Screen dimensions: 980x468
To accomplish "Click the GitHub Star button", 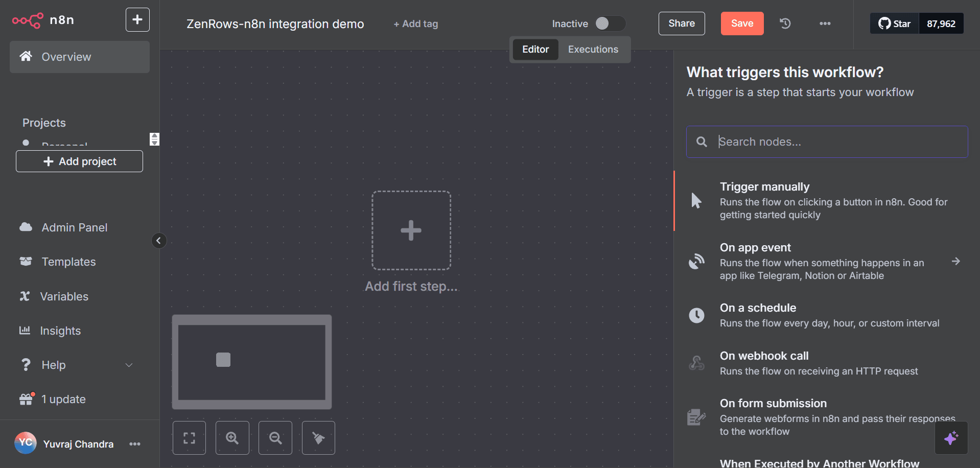I will click(894, 24).
